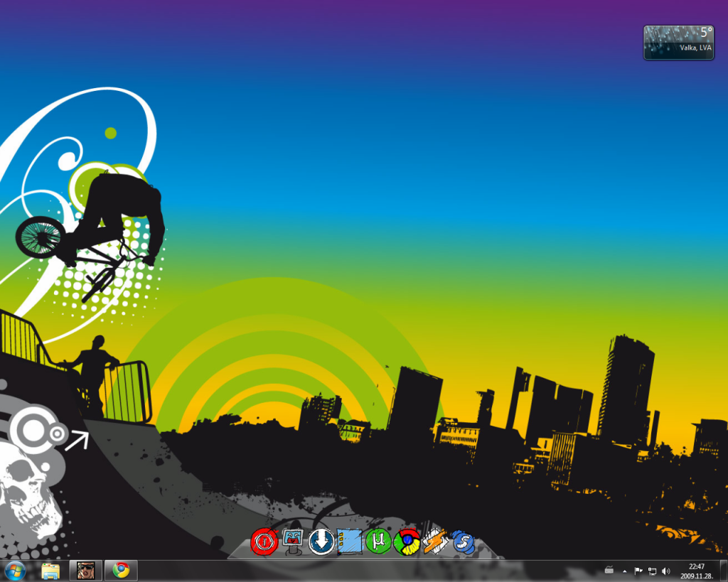
Task: Click the keyboard icon in the taskbar
Action: [609, 571]
